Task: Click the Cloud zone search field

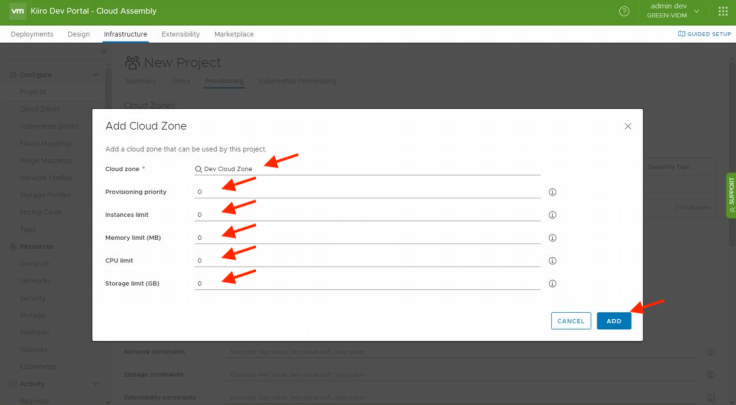Action: coord(368,169)
